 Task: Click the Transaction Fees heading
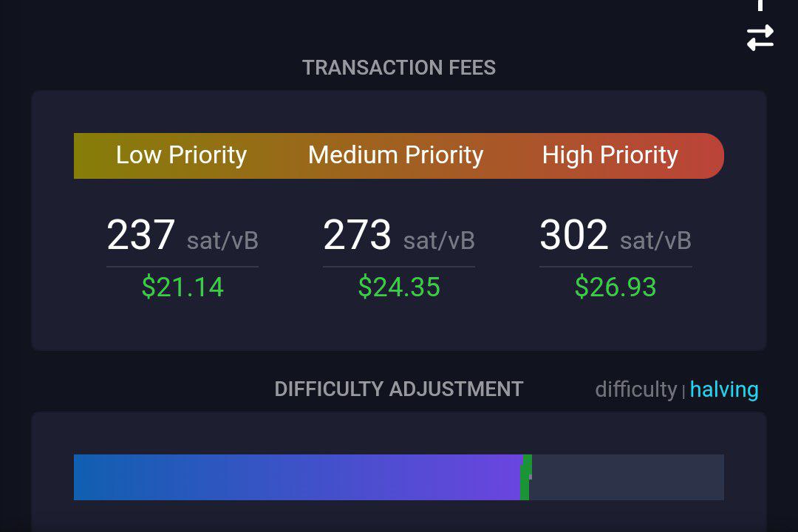(x=398, y=68)
